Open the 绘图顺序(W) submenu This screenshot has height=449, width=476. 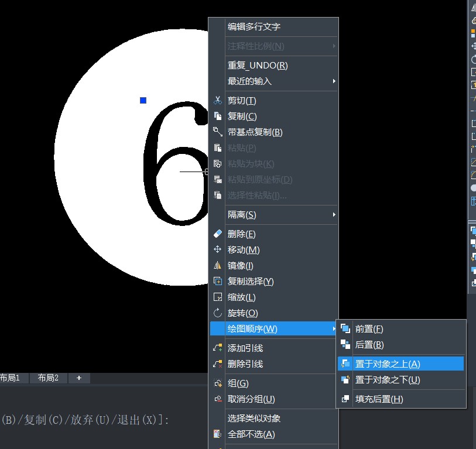tap(274, 329)
